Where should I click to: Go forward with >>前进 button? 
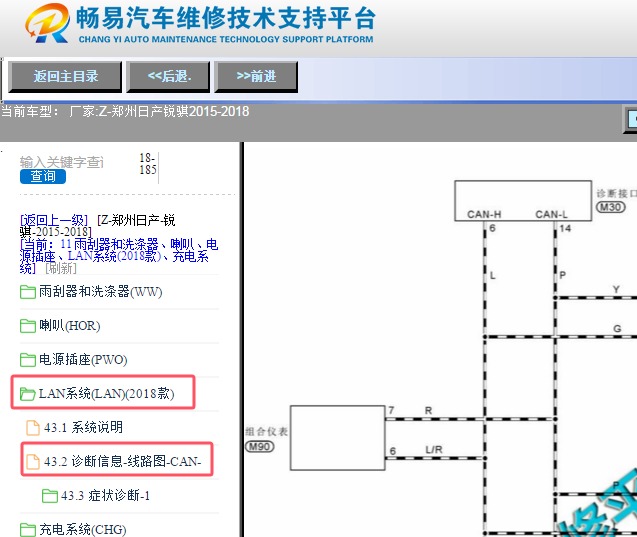[x=256, y=76]
